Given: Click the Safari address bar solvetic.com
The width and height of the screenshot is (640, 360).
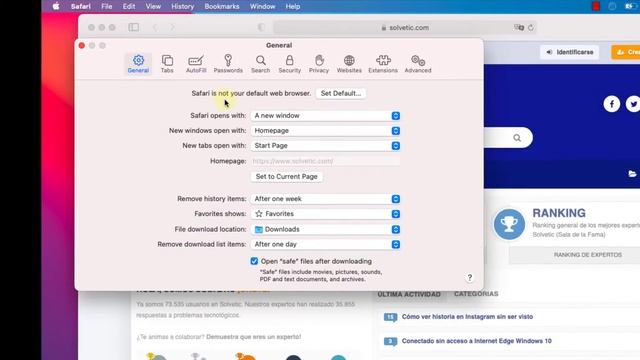Looking at the screenshot, I should point(404,28).
